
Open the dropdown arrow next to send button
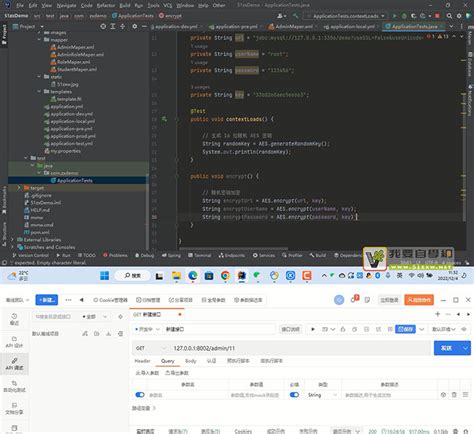click(466, 348)
